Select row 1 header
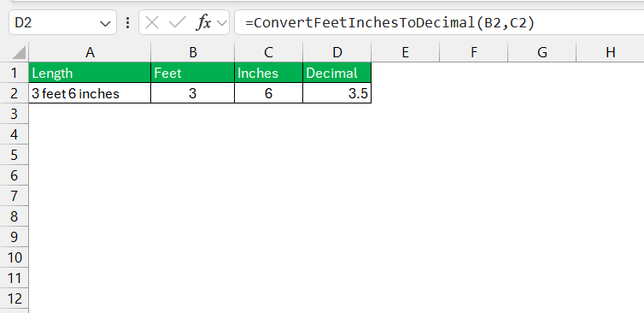The width and height of the screenshot is (644, 313). (x=15, y=73)
